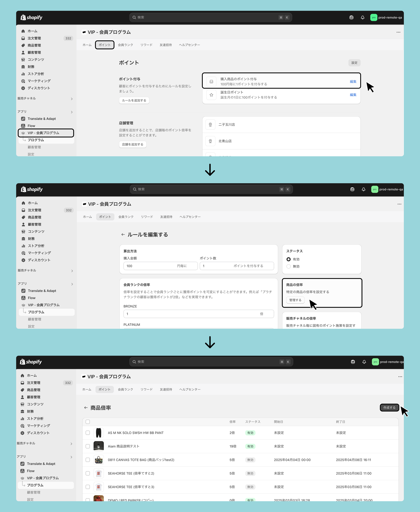Click the 二子玉川店 location pin icon
Screen dimensions: 420x512
pos(210,124)
